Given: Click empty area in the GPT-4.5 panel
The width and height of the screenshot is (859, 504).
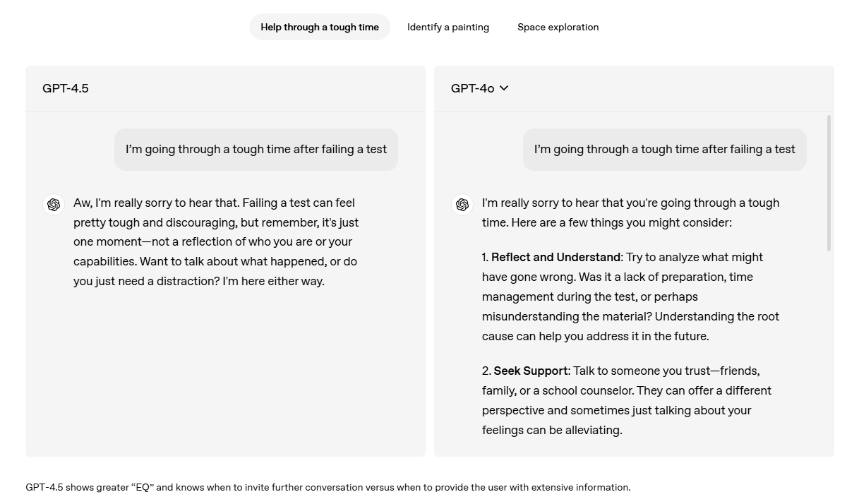Looking at the screenshot, I should tap(226, 374).
